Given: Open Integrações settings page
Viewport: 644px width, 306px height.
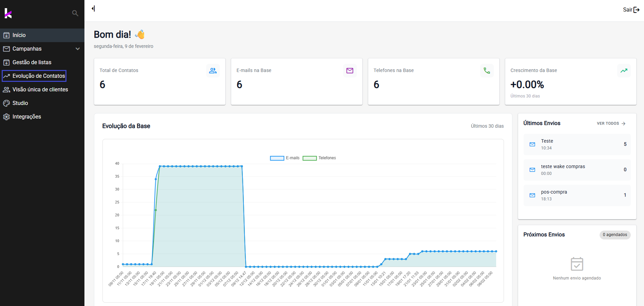Looking at the screenshot, I should [26, 117].
